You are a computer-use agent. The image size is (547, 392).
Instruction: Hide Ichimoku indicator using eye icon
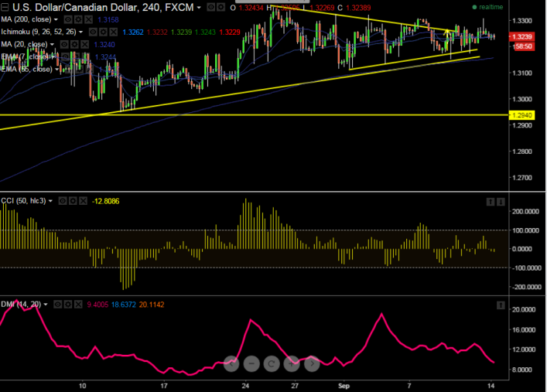(x=93, y=32)
